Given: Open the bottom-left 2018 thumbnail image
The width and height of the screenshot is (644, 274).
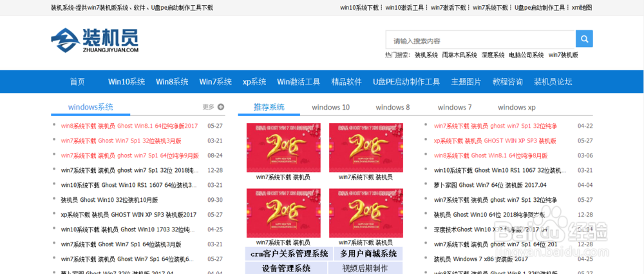Looking at the screenshot, I should coord(283,213).
